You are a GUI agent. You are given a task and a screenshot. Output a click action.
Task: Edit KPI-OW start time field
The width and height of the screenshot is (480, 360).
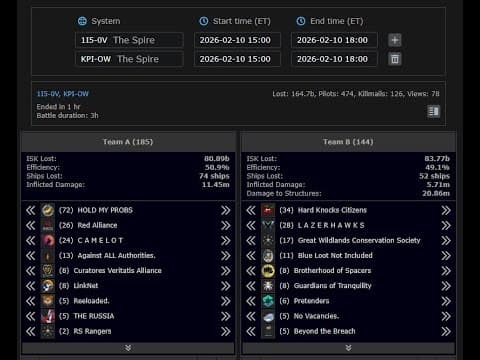[237, 59]
